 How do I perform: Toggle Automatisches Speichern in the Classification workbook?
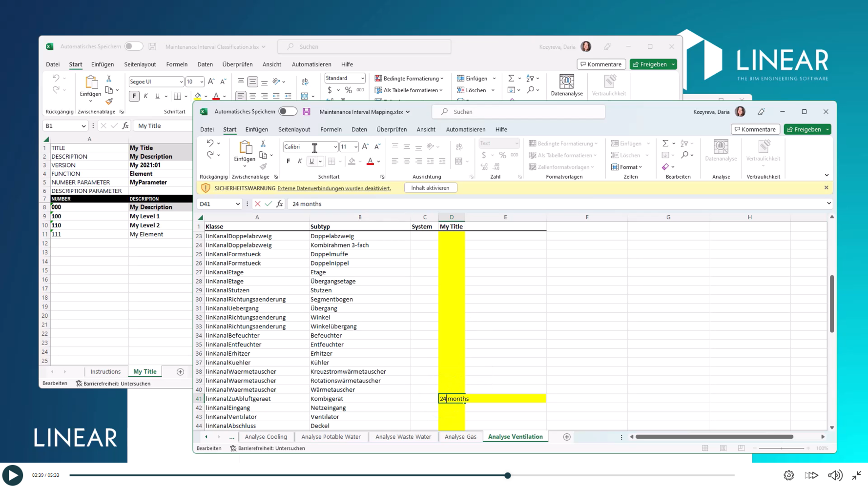[x=133, y=46]
